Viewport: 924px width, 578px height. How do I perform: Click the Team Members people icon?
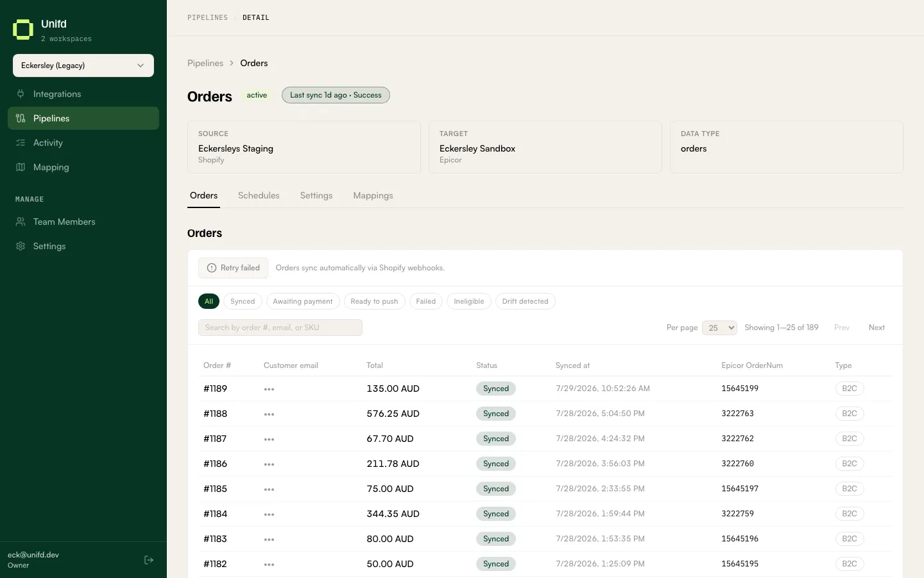[21, 222]
